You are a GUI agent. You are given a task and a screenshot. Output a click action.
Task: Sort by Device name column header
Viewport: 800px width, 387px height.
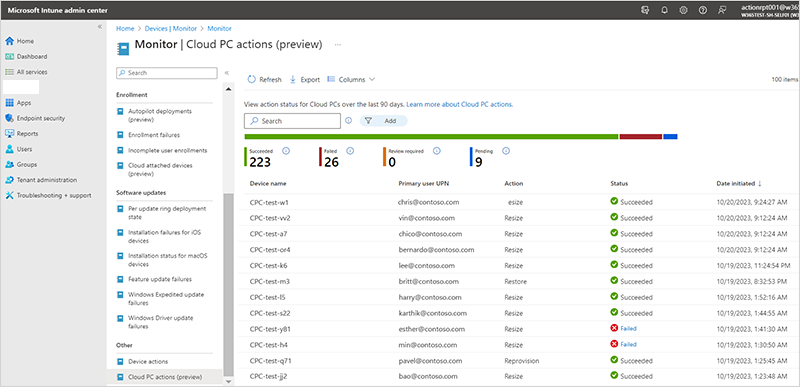tap(268, 184)
